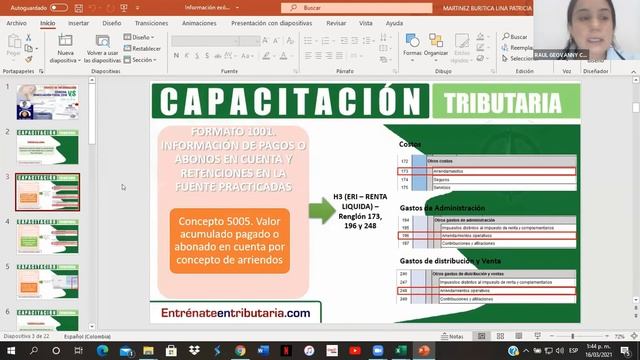The width and height of the screenshot is (640, 360).
Task: Toggle center text alignment
Action: [318, 56]
